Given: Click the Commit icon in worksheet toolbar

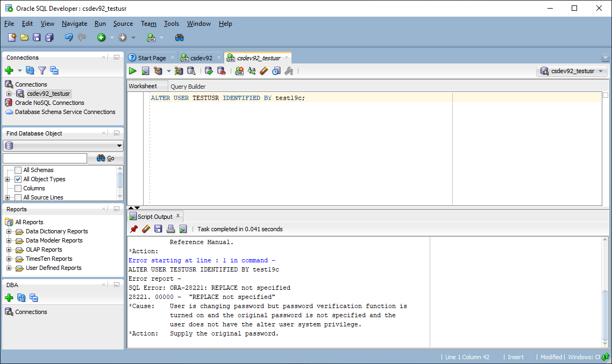Looking at the screenshot, I should point(209,71).
